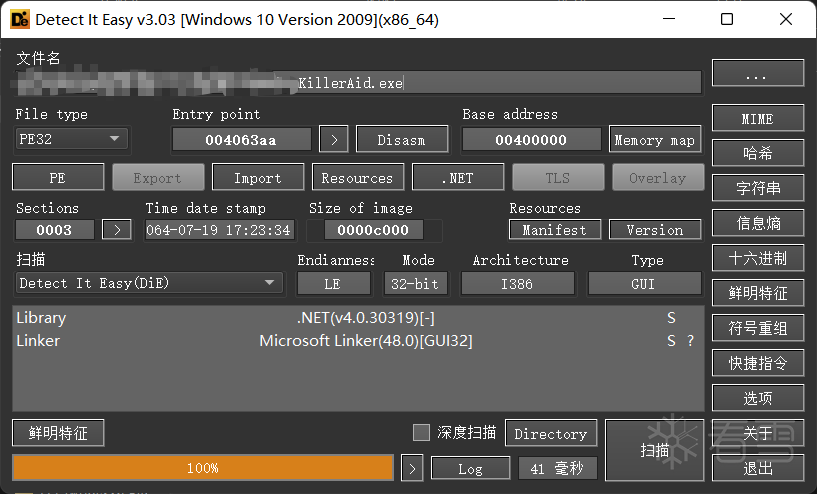Open the 符号重组 button
The height and width of the screenshot is (494, 817).
[x=758, y=328]
